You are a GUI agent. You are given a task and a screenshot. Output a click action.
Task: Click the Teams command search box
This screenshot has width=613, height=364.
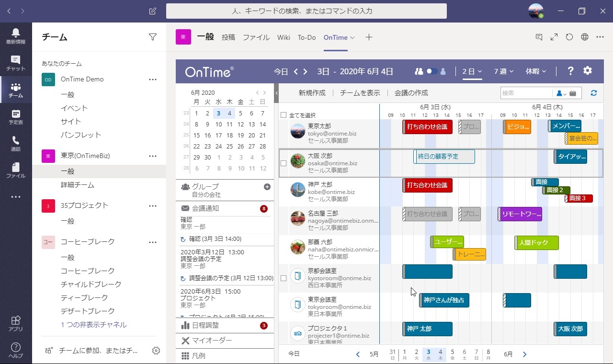pyautogui.click(x=306, y=11)
